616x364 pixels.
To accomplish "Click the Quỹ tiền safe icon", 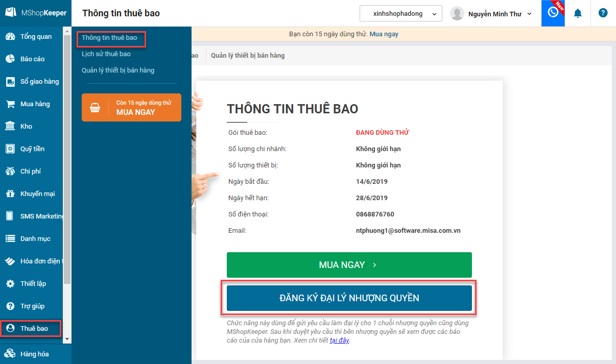I will click(x=10, y=149).
